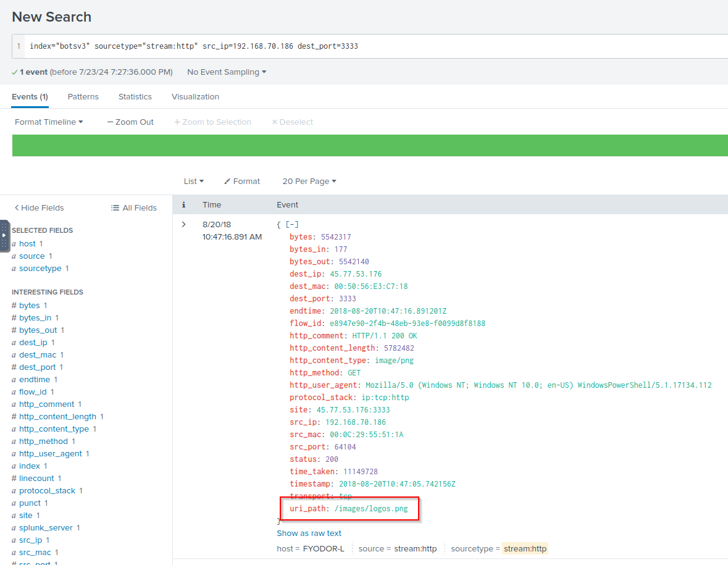Select the dest_ip interesting field
Image resolution: width=728 pixels, height=565 pixels.
coord(33,343)
